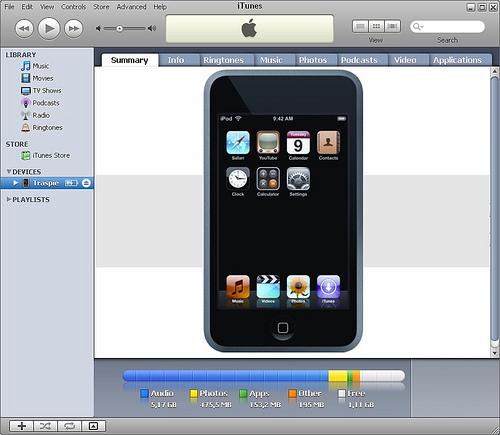Open the View menu
Image resolution: width=500 pixels, height=435 pixels.
47,7
